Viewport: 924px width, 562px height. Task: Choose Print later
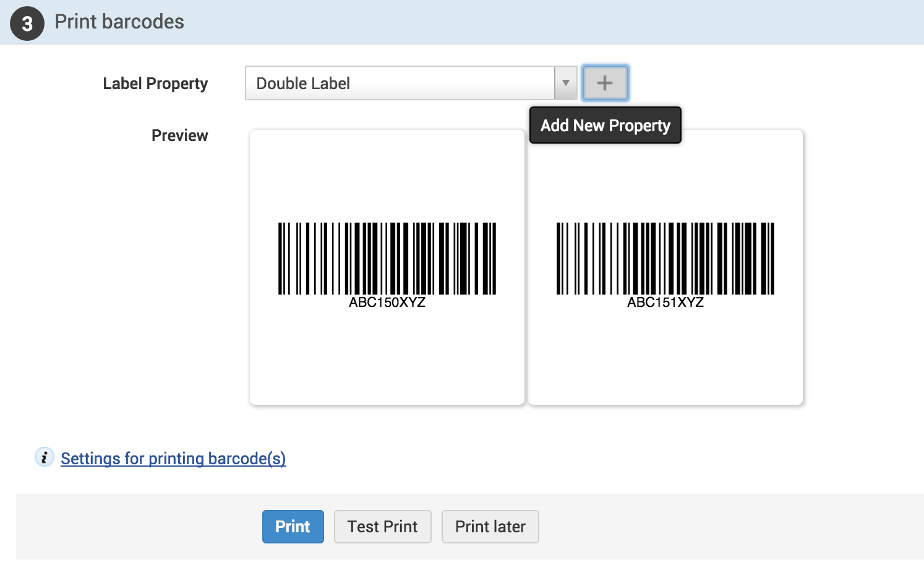(490, 527)
